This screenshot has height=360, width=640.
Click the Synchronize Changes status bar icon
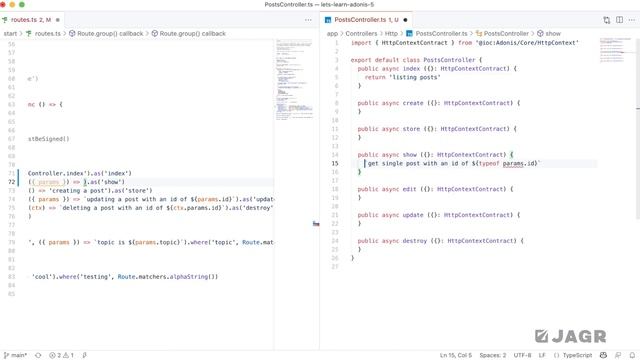click(38, 355)
